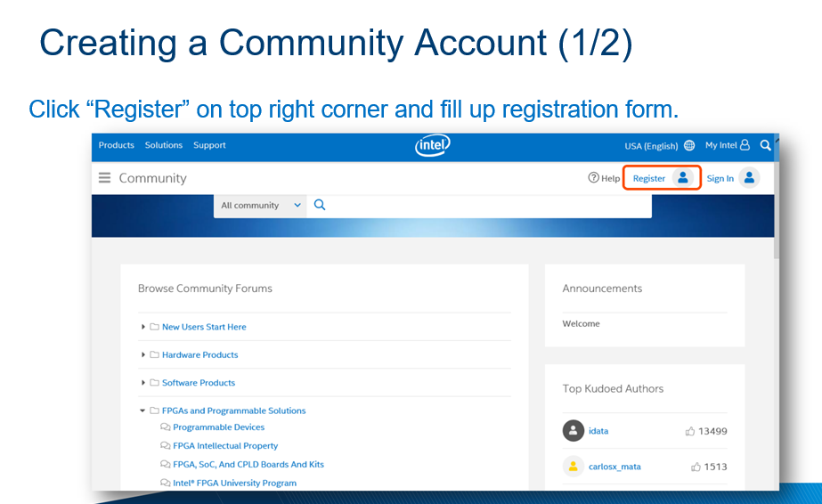Click the Browse Community Forums heading
The height and width of the screenshot is (504, 822).
[x=205, y=289]
